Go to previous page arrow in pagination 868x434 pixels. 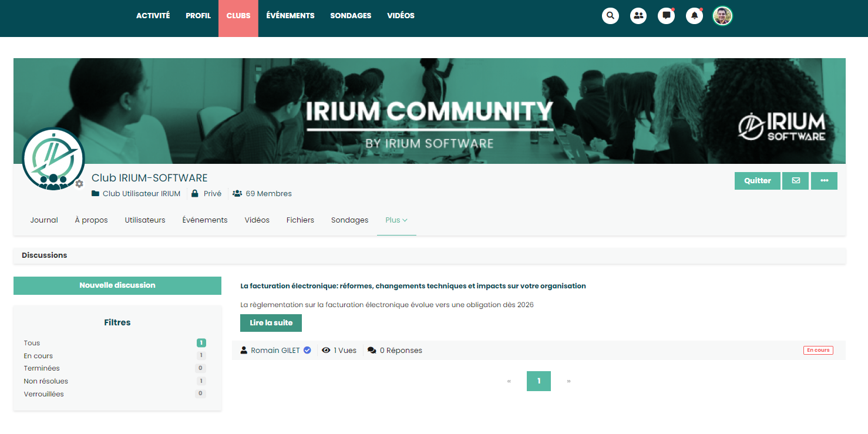click(509, 381)
